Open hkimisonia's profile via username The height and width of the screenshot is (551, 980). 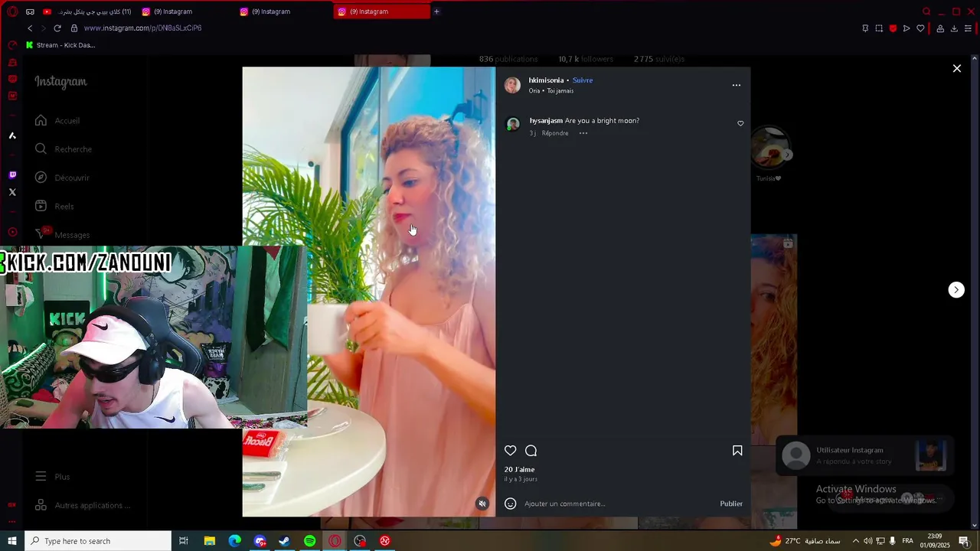pyautogui.click(x=546, y=80)
